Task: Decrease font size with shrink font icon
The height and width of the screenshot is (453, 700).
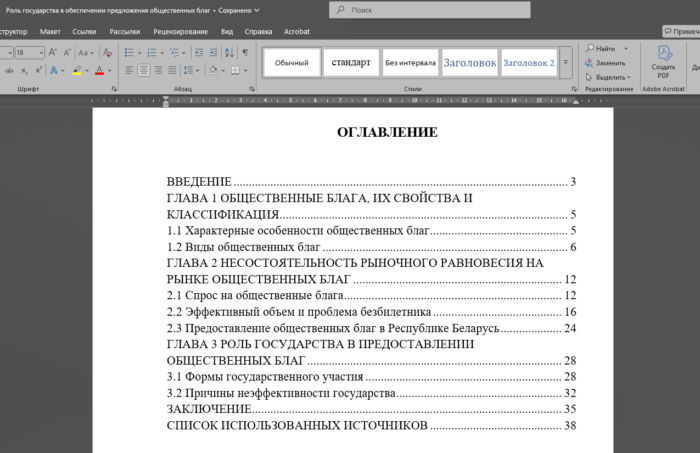Action: [x=67, y=53]
